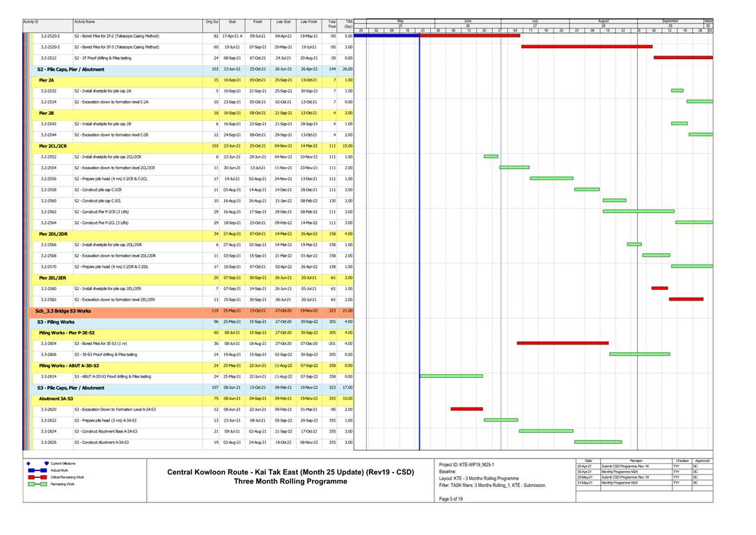Click the green Remaining Work legend bar
Screen dimensions: 756x535
pyautogui.click(x=36, y=484)
